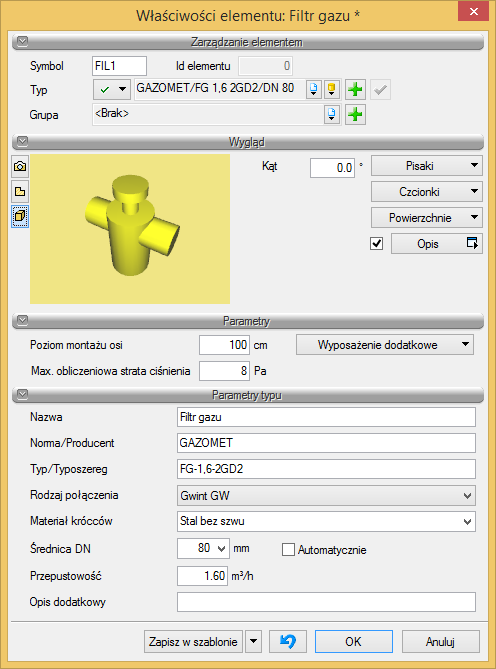Image resolution: width=496 pixels, height=669 pixels.
Task: Confirm with the OK button
Action: (x=354, y=642)
